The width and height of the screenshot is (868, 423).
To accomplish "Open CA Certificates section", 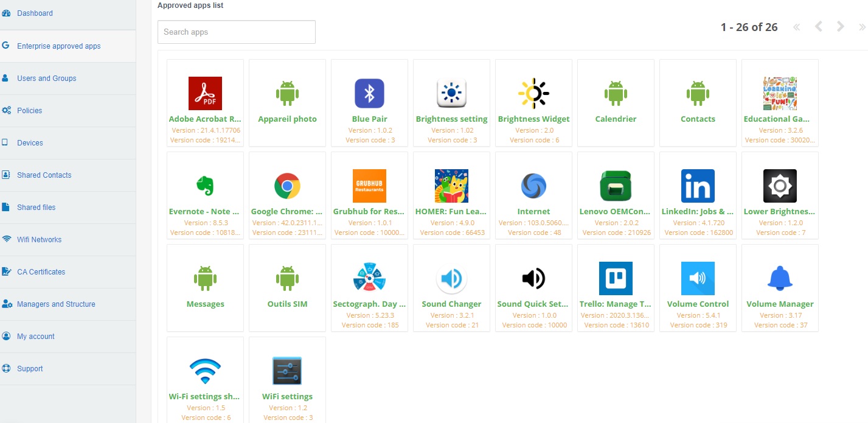I will click(x=68, y=272).
